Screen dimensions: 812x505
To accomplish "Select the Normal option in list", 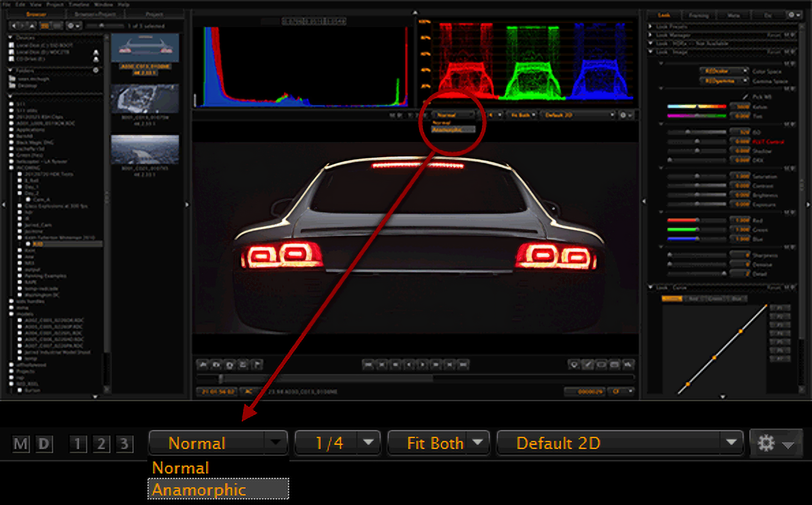I will (181, 468).
